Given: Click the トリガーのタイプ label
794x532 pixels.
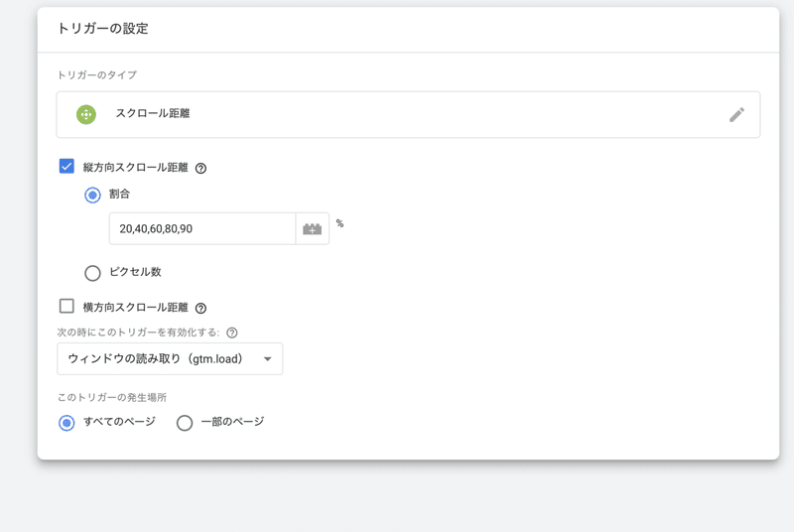Looking at the screenshot, I should pyautogui.click(x=96, y=74).
